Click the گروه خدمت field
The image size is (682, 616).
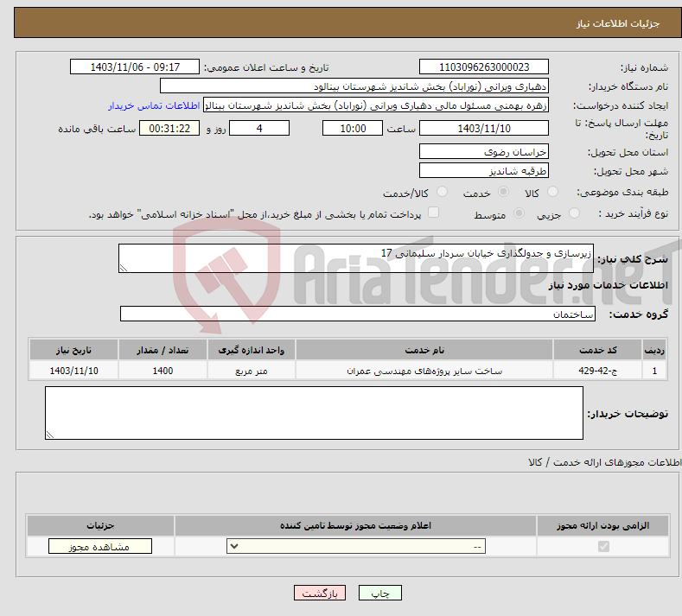358,314
